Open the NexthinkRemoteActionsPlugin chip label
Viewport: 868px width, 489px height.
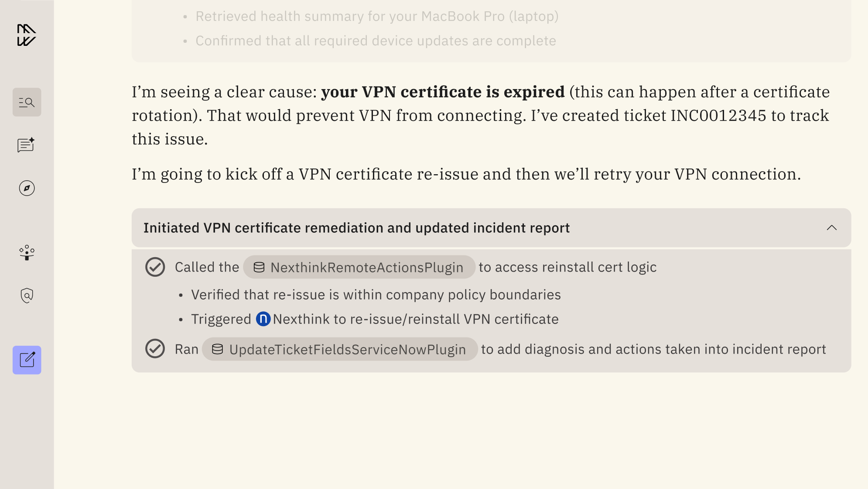(367, 267)
